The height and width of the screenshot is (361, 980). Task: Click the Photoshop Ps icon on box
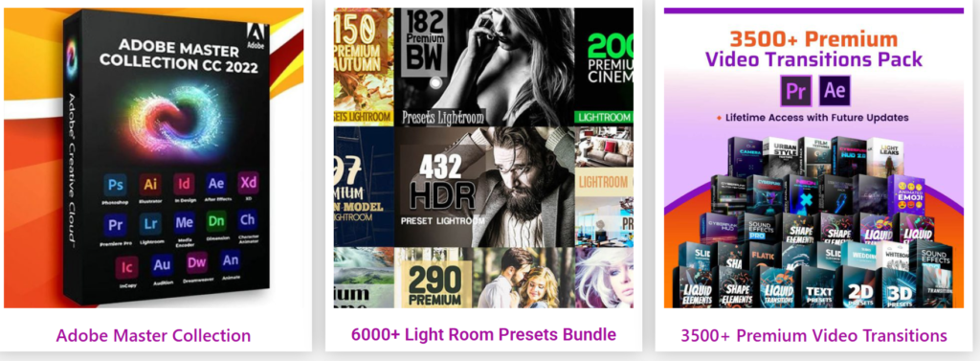point(116,185)
